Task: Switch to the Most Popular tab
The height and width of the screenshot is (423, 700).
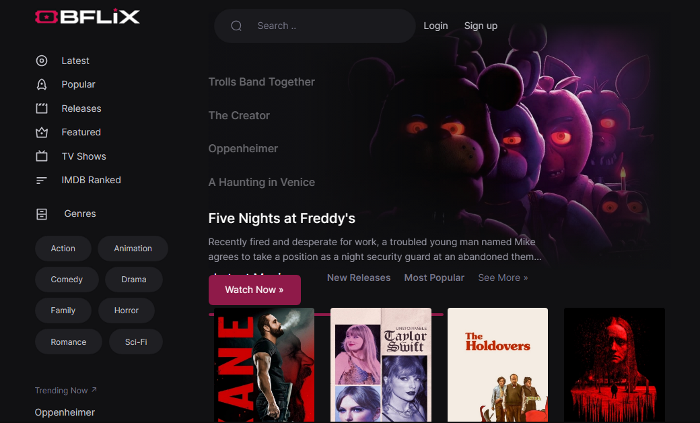Action: pyautogui.click(x=434, y=278)
